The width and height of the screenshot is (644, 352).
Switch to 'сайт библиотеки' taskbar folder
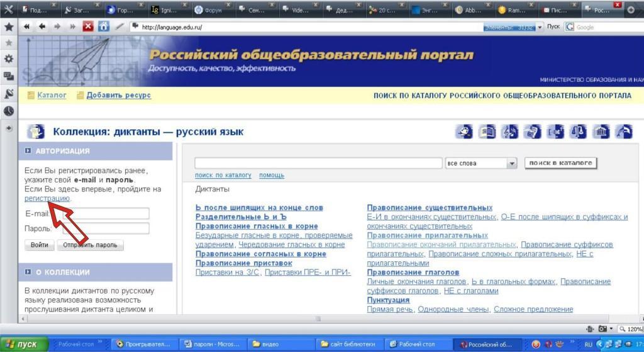[351, 344]
